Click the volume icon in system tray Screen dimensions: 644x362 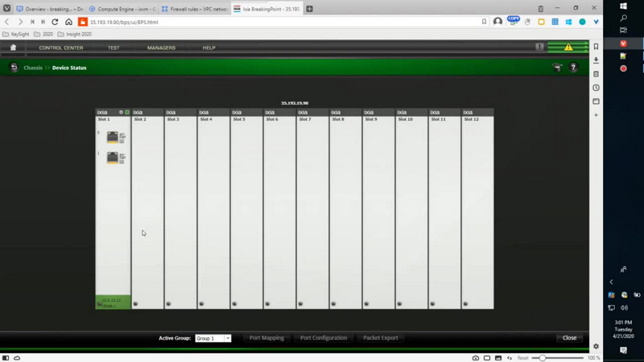coord(625,307)
